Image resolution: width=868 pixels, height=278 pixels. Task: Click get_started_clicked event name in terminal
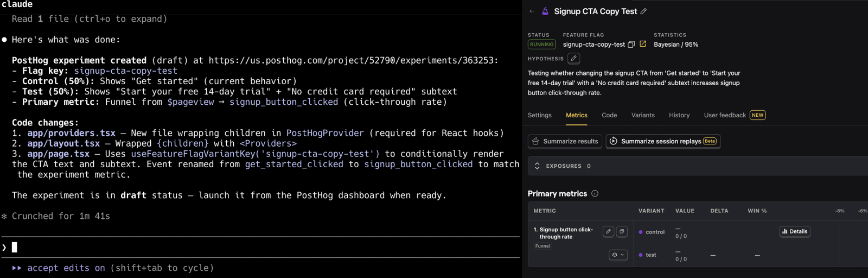tap(294, 164)
